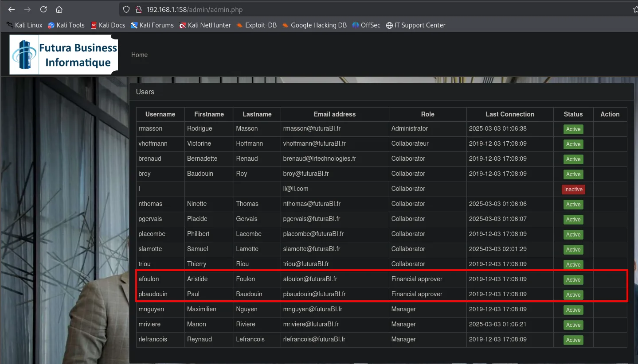This screenshot has width=638, height=364.
Task: Open the Kali NetHunter bookmark
Action: (205, 25)
